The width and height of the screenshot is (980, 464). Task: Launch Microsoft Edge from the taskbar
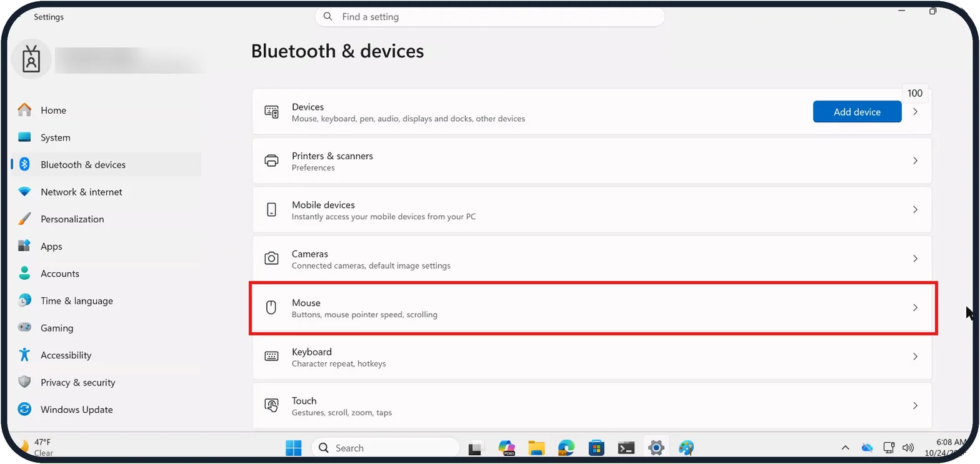[566, 448]
